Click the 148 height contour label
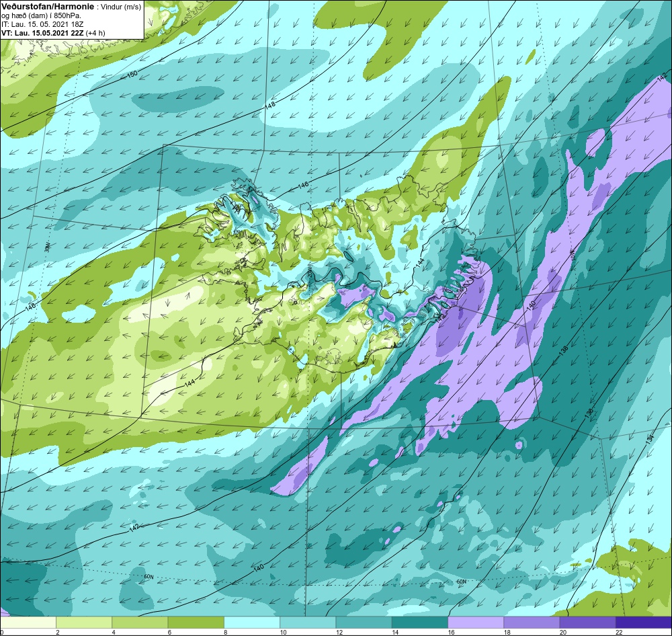 click(x=270, y=104)
